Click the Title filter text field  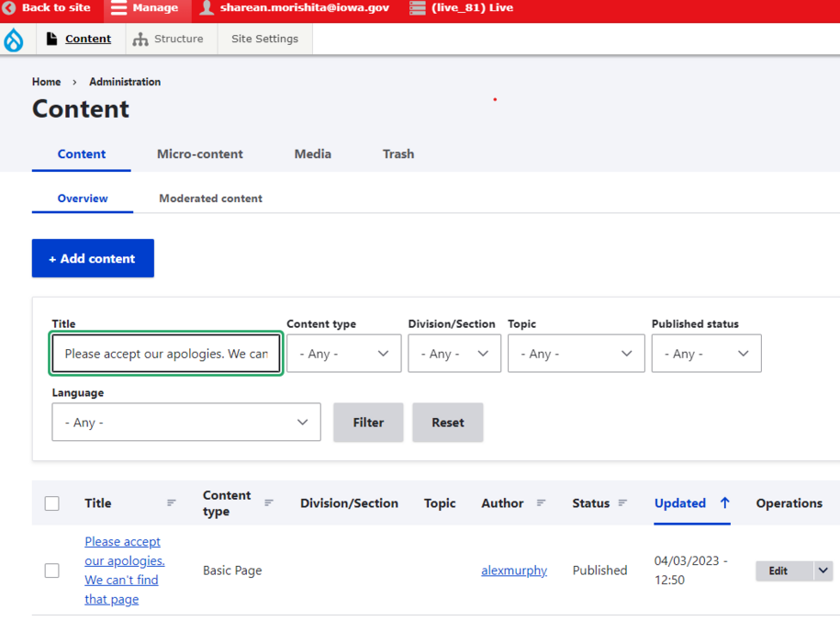[x=166, y=354]
